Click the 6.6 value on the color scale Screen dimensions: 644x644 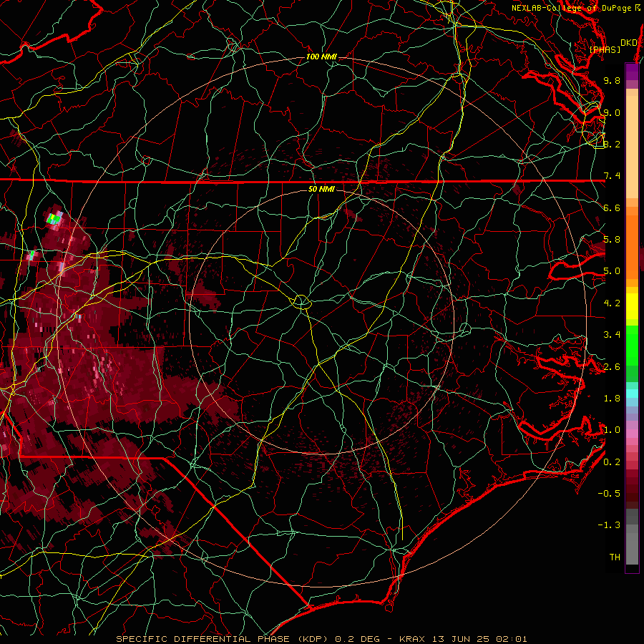(612, 208)
